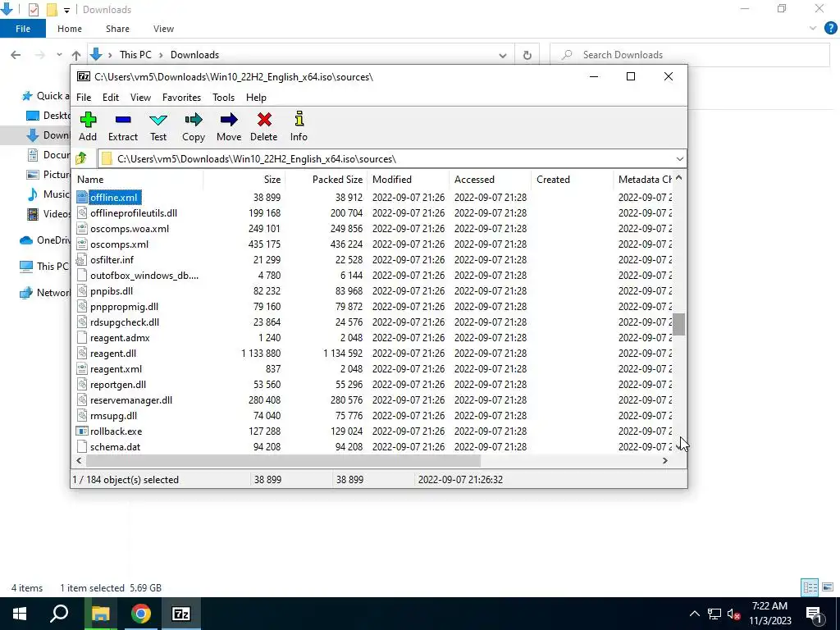
Task: Click the red Delete icon
Action: point(264,120)
